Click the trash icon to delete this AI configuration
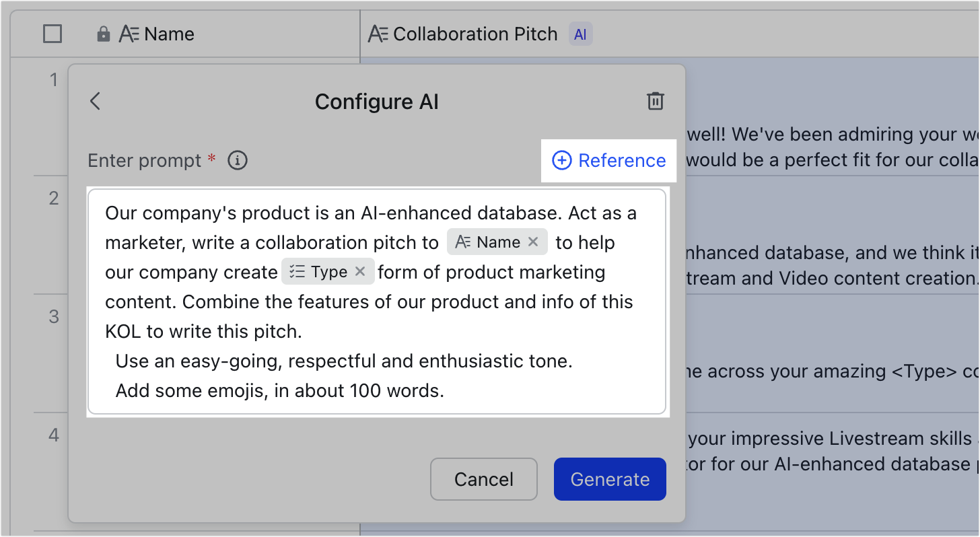980x537 pixels. coord(655,101)
